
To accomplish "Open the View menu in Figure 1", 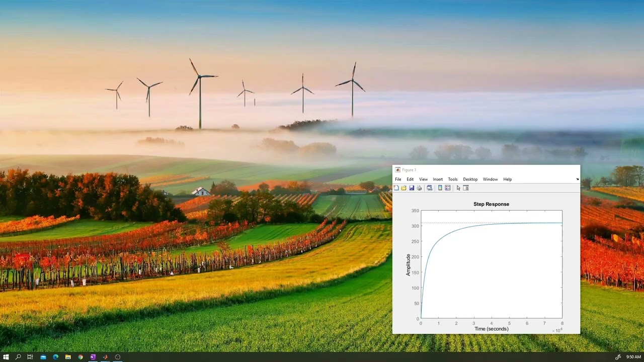I will (x=424, y=179).
